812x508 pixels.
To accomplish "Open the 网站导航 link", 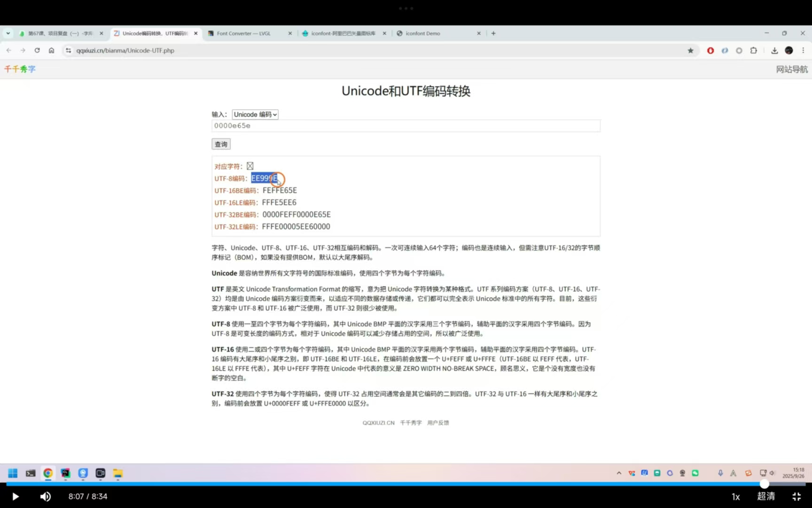I will click(792, 69).
